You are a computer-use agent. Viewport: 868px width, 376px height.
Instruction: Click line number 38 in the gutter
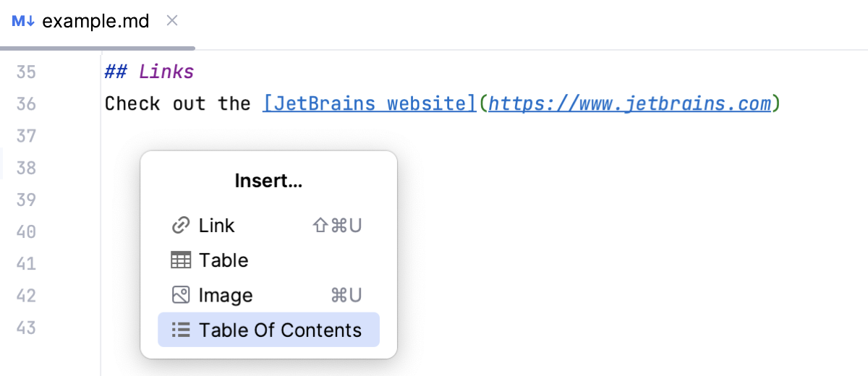coord(25,168)
